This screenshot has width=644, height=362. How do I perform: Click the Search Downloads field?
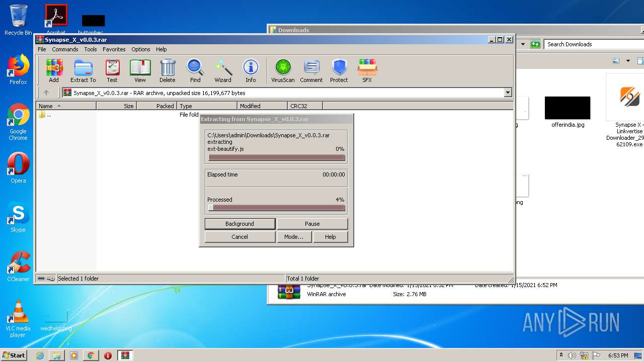(x=594, y=44)
